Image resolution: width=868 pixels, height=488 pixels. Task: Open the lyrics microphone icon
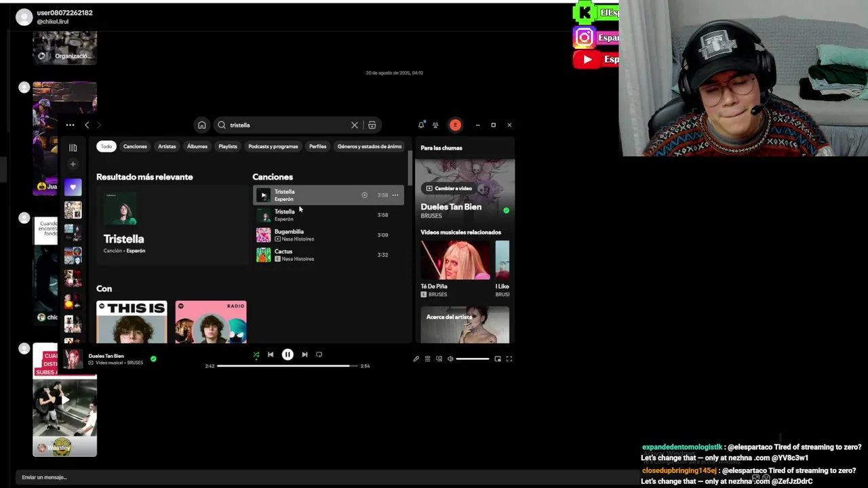point(416,359)
